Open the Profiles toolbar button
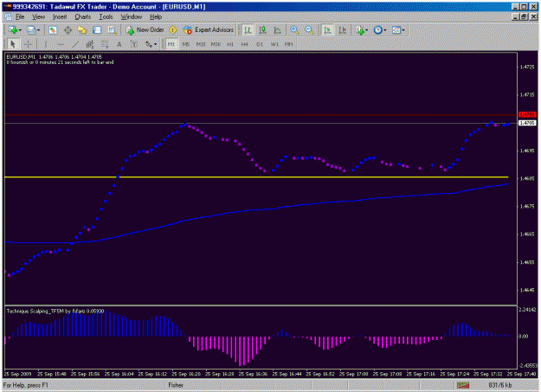The width and height of the screenshot is (541, 392). tap(31, 30)
